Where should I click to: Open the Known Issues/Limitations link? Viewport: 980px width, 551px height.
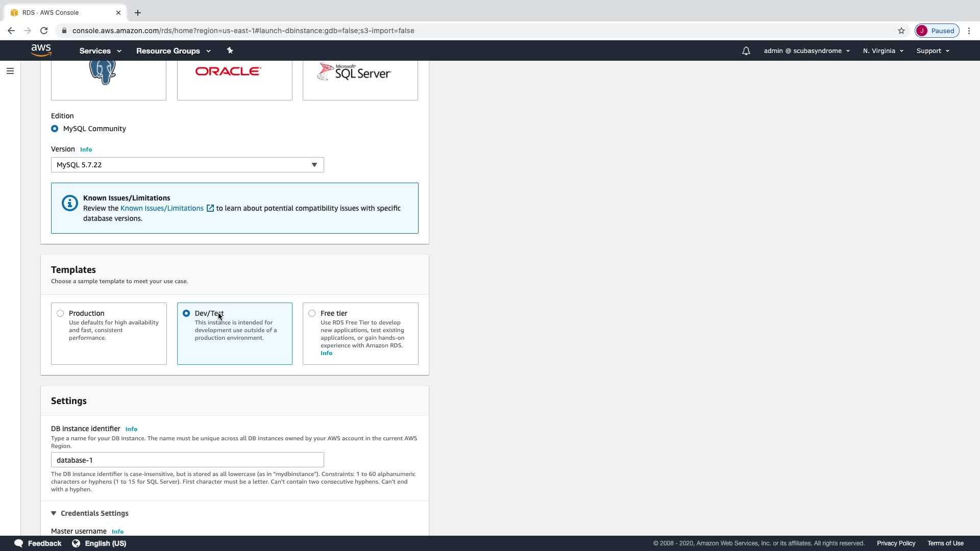click(x=162, y=208)
